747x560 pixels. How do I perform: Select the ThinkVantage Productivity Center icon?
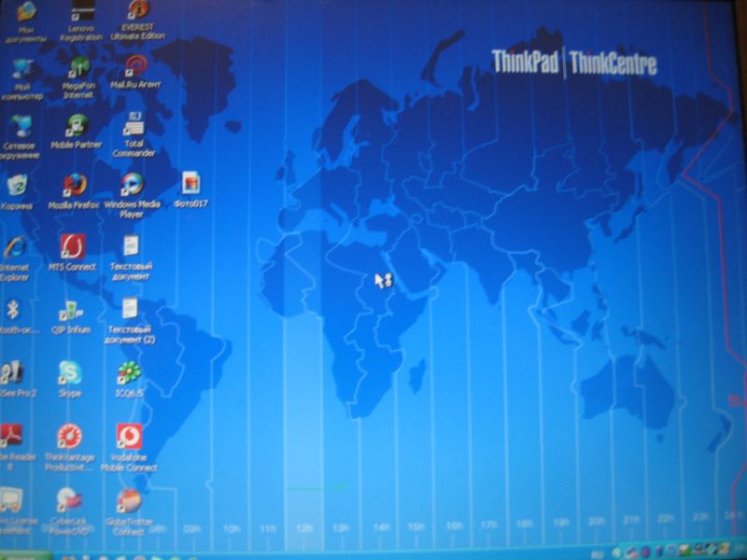click(x=69, y=437)
